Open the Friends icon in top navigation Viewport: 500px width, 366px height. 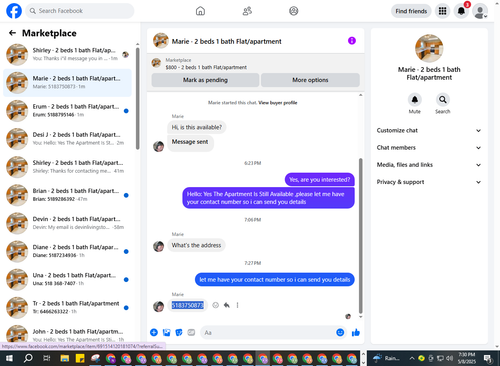tap(247, 11)
